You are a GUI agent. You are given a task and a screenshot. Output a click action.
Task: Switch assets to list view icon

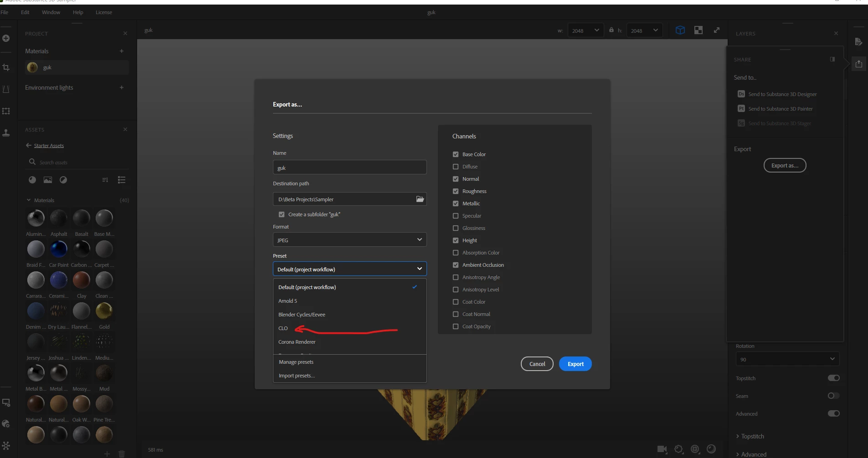(122, 180)
